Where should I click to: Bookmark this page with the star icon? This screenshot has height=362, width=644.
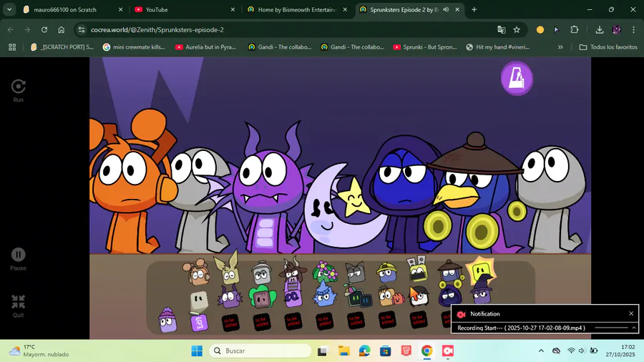(517, 30)
